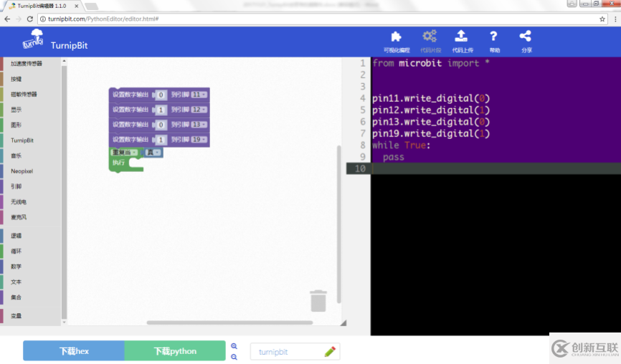Click code line 'pin12.write_digital(1)'
Image resolution: width=621 pixels, height=364 pixels.
pyautogui.click(x=431, y=110)
